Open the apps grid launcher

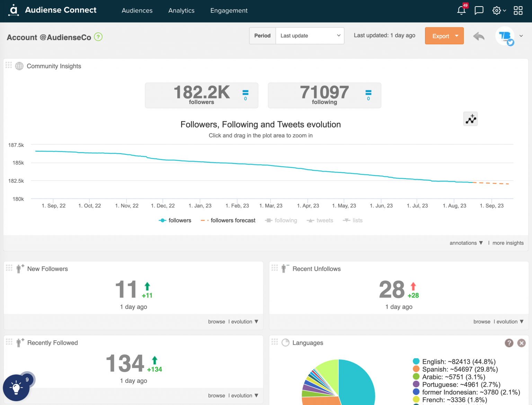click(x=518, y=10)
